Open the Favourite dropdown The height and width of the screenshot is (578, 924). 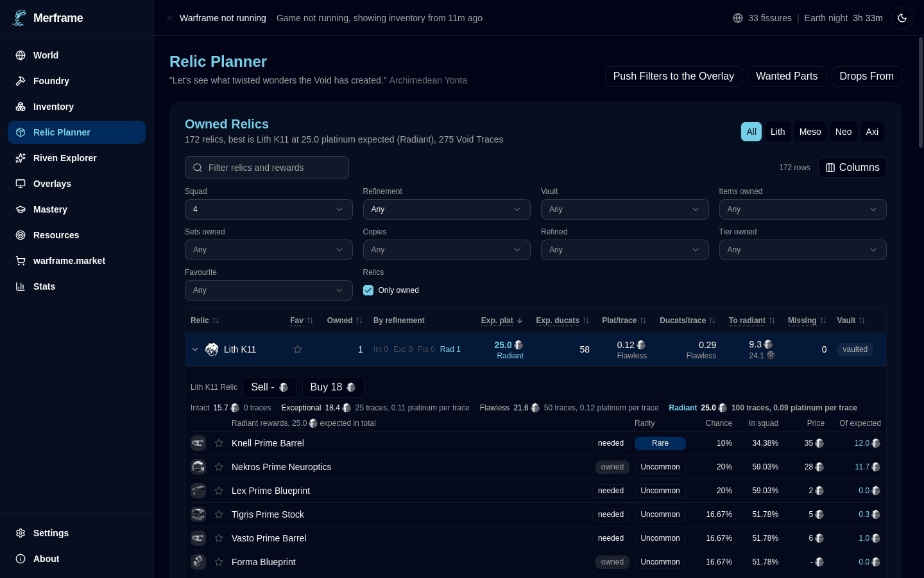pos(268,290)
